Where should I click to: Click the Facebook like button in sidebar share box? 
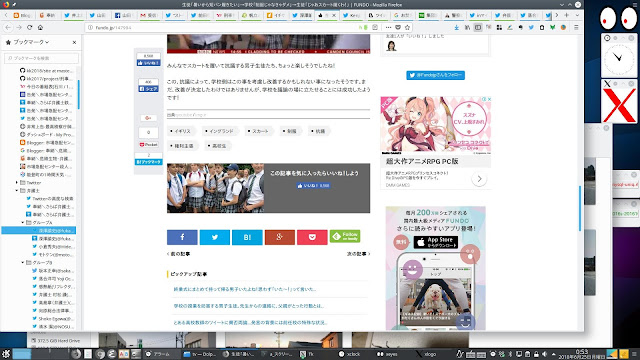click(x=149, y=63)
